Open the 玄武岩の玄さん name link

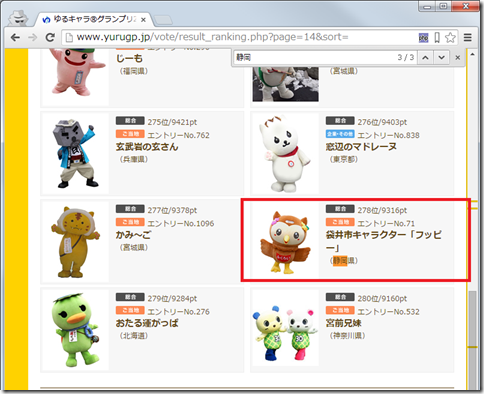point(147,147)
